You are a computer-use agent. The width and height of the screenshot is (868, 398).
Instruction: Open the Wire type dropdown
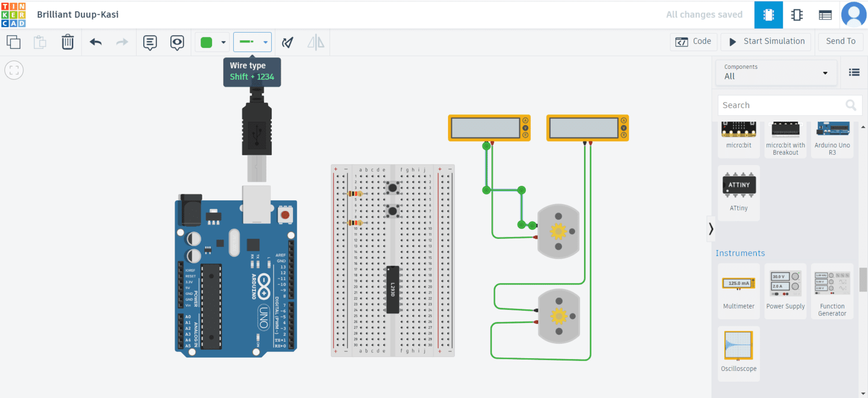pos(252,42)
